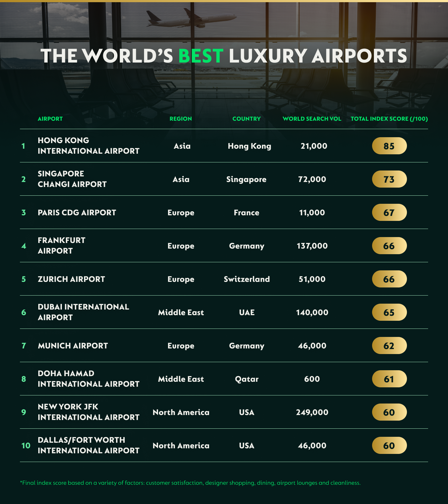The height and width of the screenshot is (504, 448).
Task: Click the Paris CDG Airport name
Action: (77, 212)
